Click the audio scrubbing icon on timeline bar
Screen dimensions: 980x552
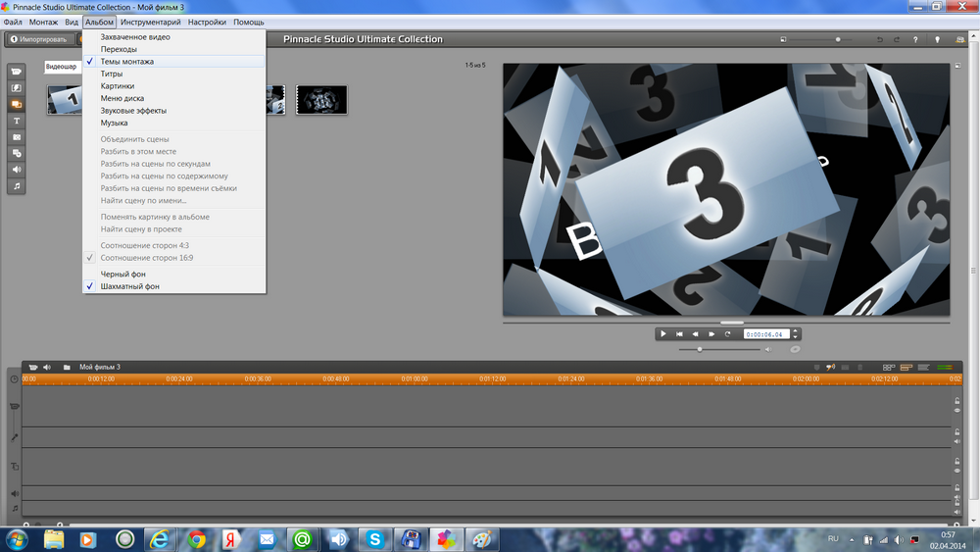(x=831, y=367)
